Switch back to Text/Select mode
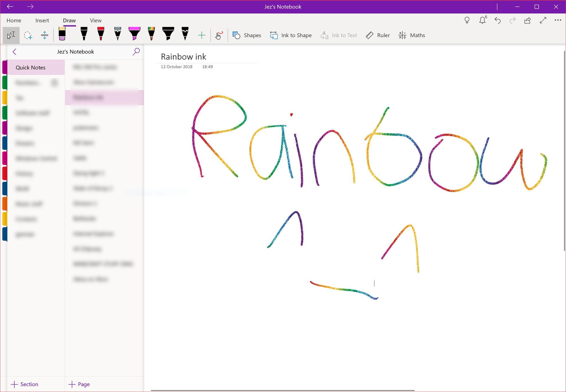This screenshot has height=392, width=566. pyautogui.click(x=11, y=35)
